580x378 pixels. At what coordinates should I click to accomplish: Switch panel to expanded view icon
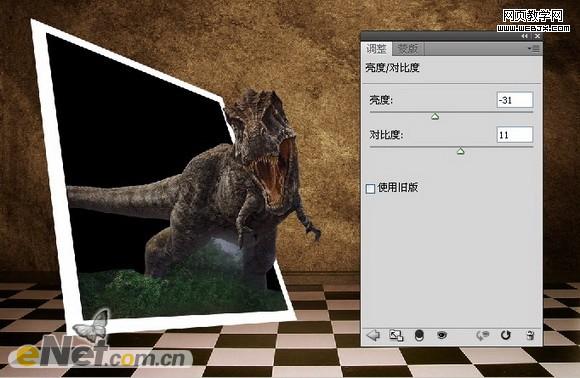point(396,335)
